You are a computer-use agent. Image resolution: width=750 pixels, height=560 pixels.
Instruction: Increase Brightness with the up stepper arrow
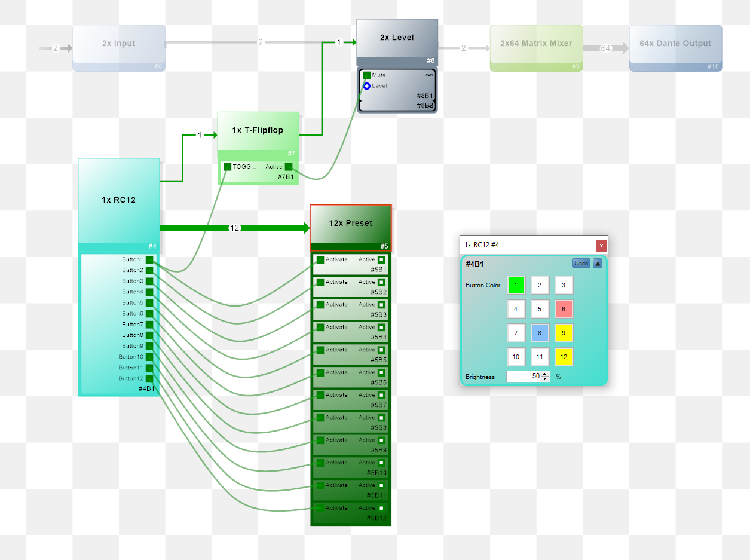[x=545, y=374]
